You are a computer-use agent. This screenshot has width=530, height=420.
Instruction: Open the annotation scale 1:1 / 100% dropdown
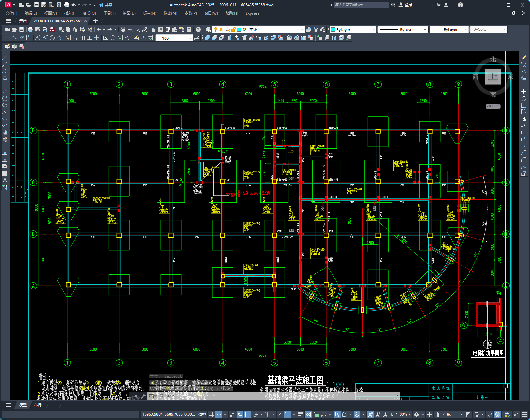click(x=401, y=414)
